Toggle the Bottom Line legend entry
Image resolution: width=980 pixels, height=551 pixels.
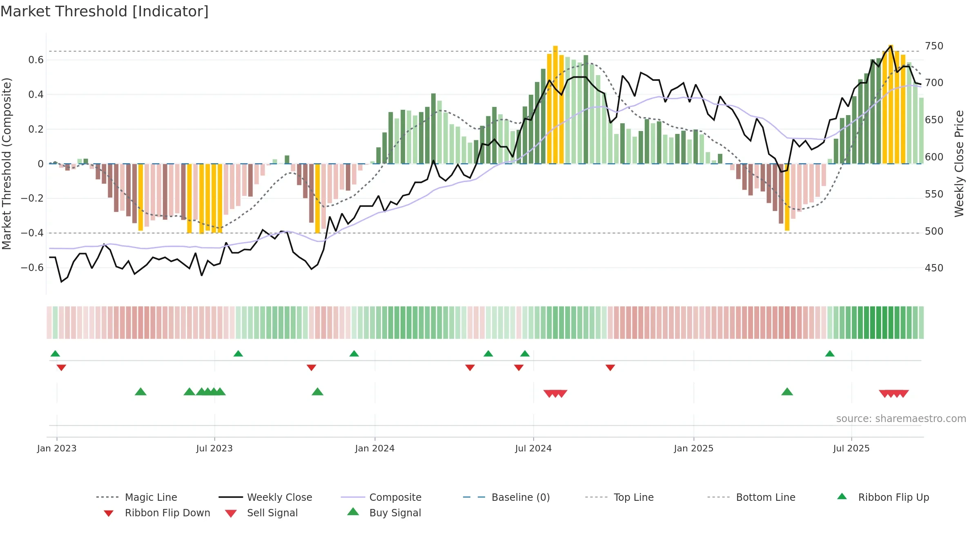click(751, 497)
